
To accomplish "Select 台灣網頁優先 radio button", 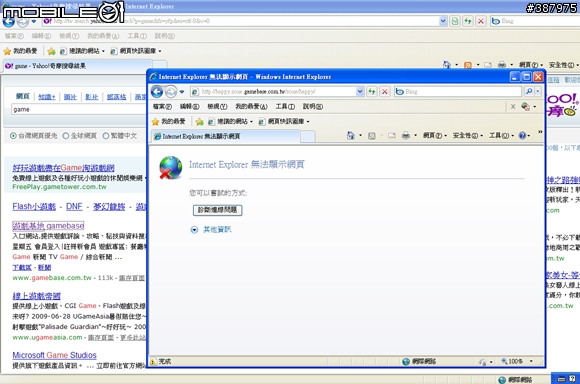I will click(x=13, y=136).
